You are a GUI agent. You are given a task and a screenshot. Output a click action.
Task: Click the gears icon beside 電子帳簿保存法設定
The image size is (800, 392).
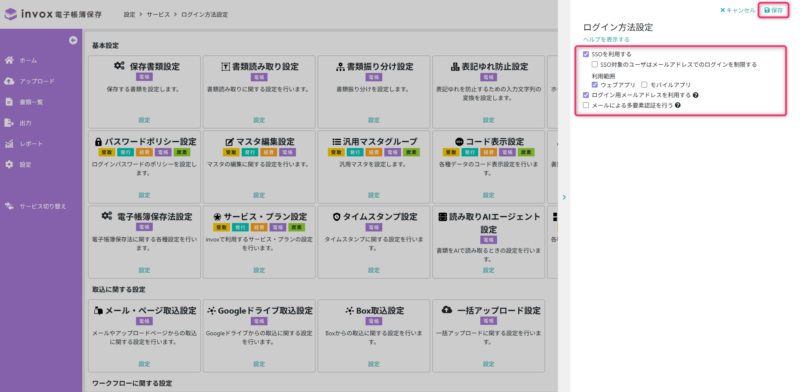pos(107,216)
